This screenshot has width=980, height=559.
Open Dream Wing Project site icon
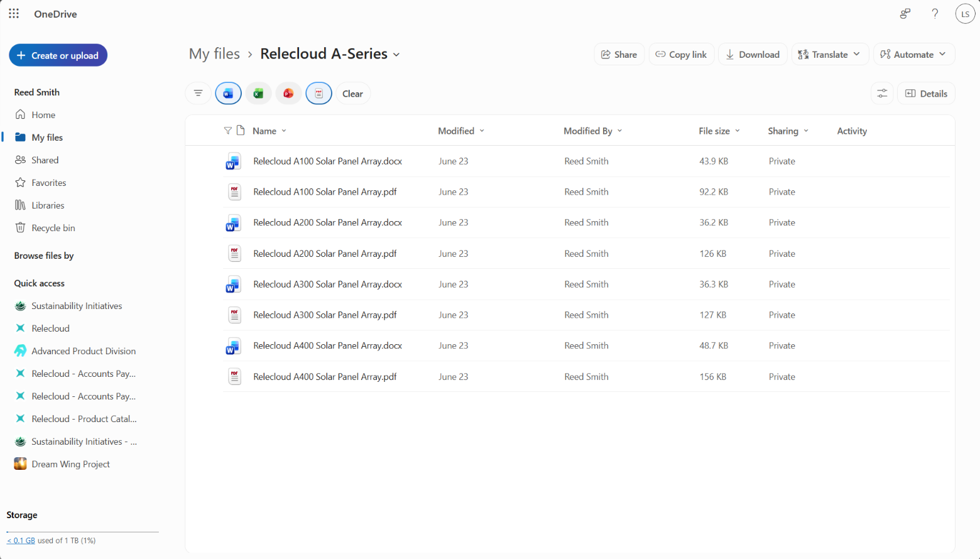[x=20, y=464]
